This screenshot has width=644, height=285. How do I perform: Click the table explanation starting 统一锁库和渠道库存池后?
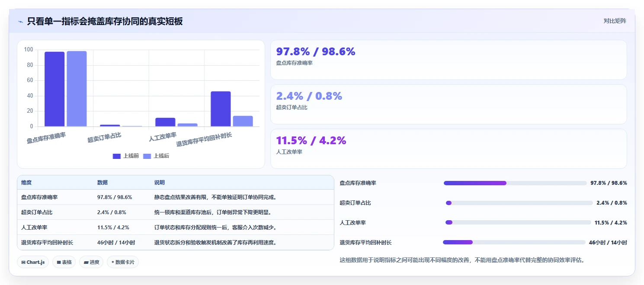(213, 212)
